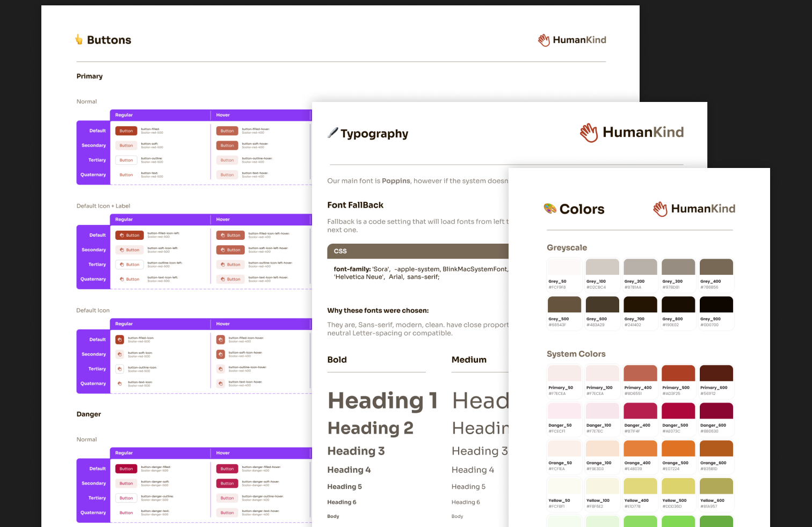Click the Danger default filled Button under Regular
Image resolution: width=812 pixels, height=527 pixels.
tap(126, 469)
